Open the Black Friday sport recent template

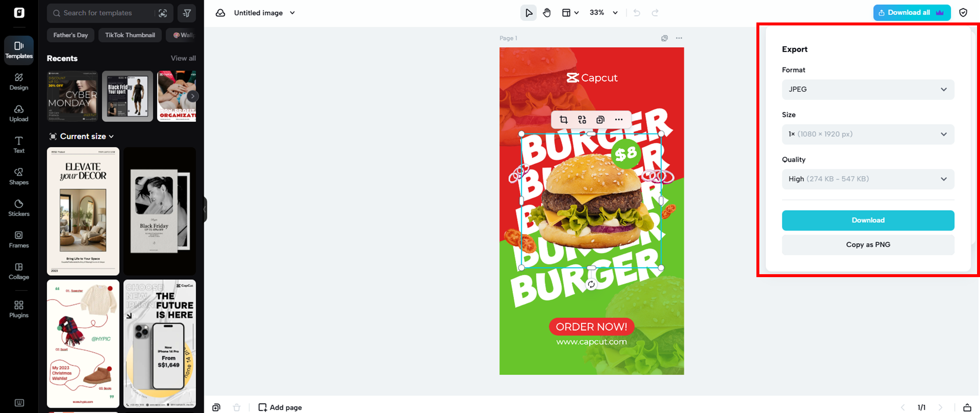coord(128,96)
